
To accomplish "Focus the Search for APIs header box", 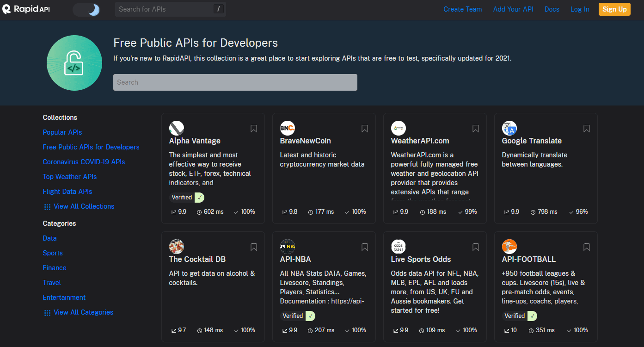I will 164,9.
